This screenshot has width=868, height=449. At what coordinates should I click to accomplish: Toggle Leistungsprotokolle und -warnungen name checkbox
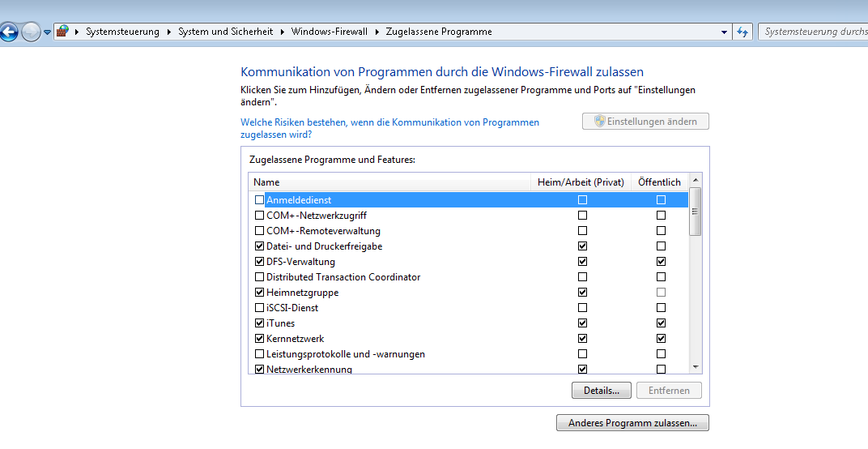pos(259,353)
